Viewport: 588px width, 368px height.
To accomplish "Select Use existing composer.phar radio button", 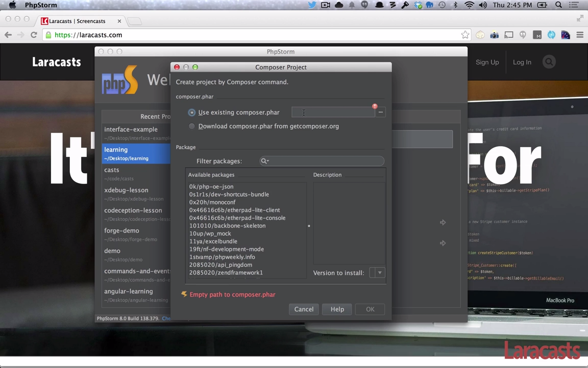I will (191, 112).
